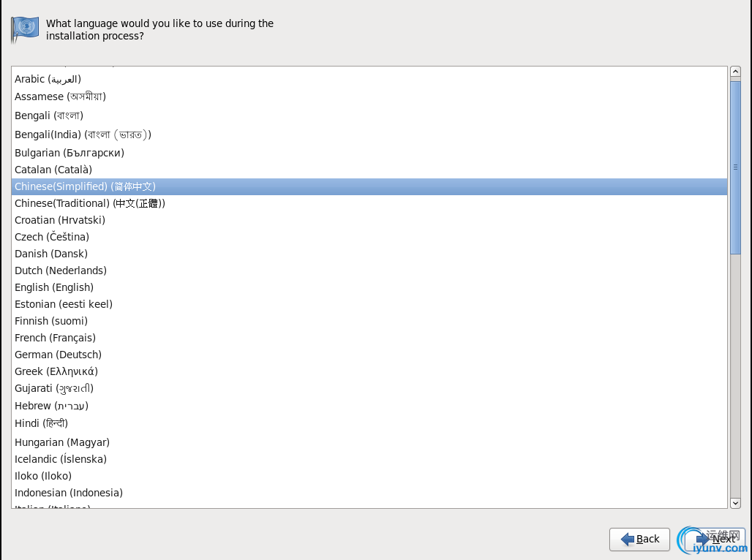Select Chinese(Traditional) from the list
This screenshot has height=560, width=752.
coord(369,203)
